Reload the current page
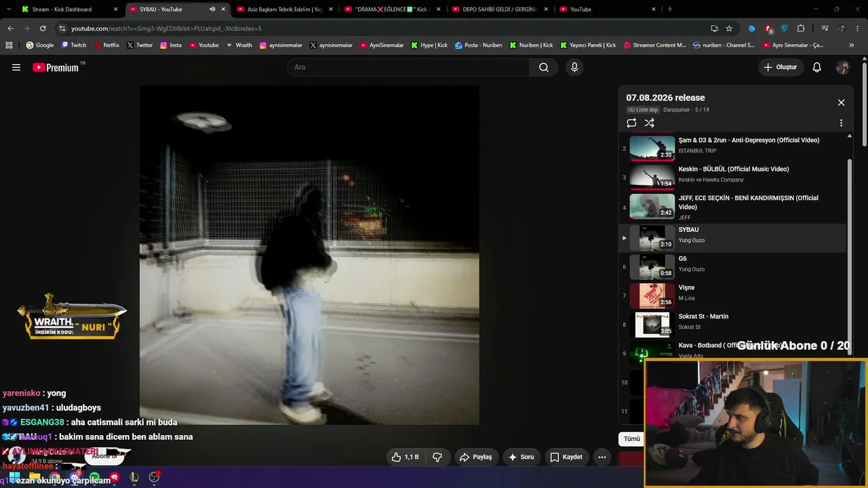Viewport: 868px width, 488px height. point(43,28)
